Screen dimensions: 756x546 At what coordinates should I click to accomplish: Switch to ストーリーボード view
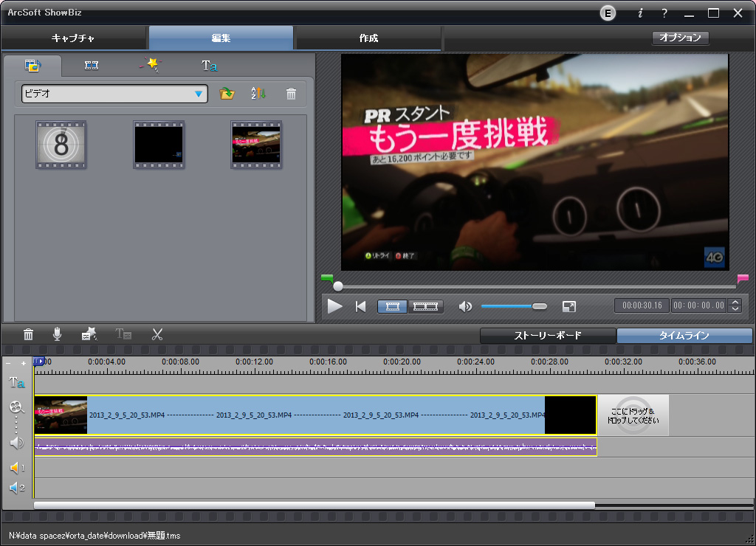(547, 336)
